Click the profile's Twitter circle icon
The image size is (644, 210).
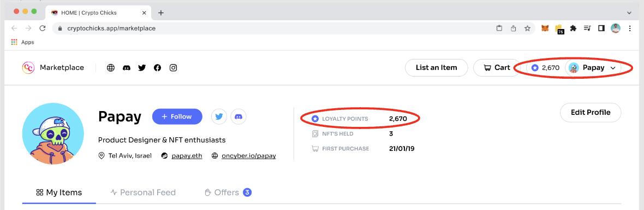tap(219, 116)
